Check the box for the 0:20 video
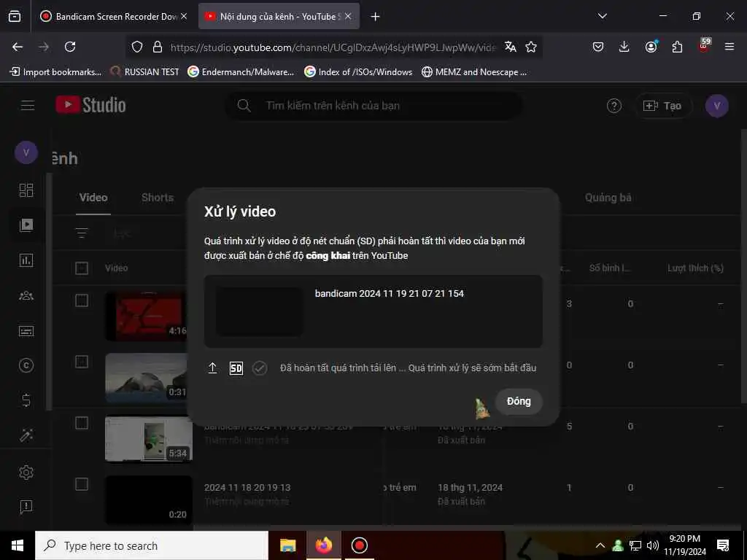 coord(82,484)
